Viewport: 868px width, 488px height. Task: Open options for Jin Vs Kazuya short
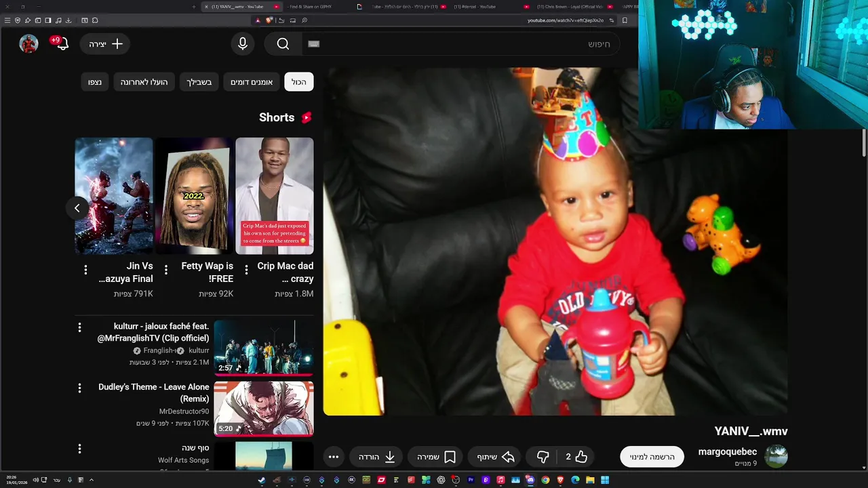(x=85, y=270)
